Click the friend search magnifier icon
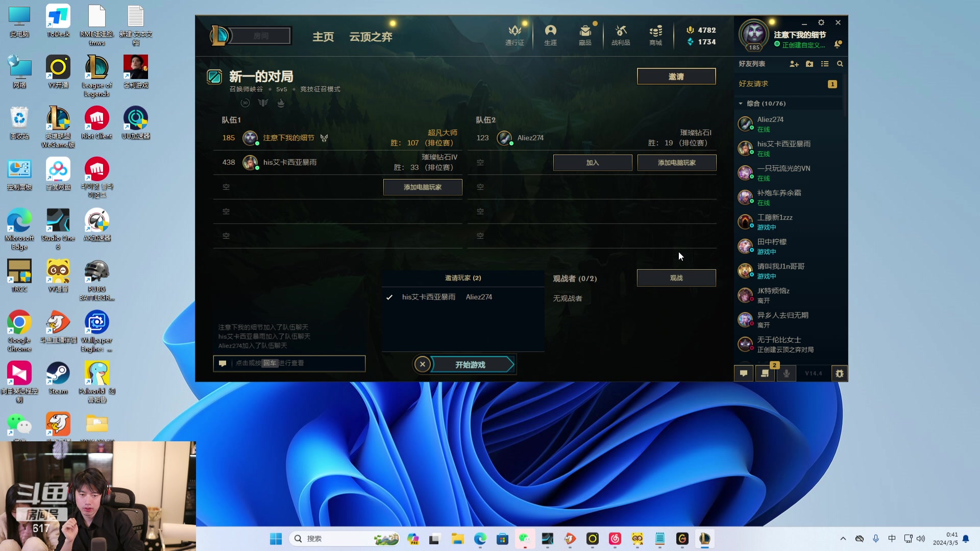980x551 pixels. [x=840, y=64]
